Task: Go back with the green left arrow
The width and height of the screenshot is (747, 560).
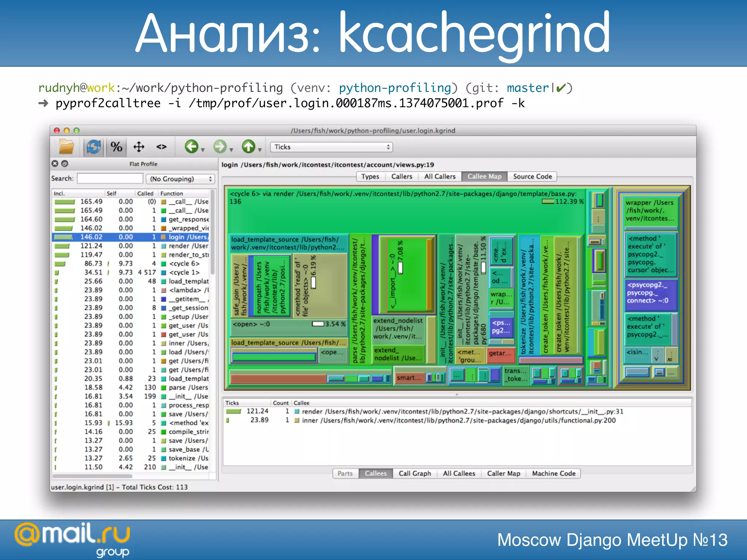Action: (191, 147)
